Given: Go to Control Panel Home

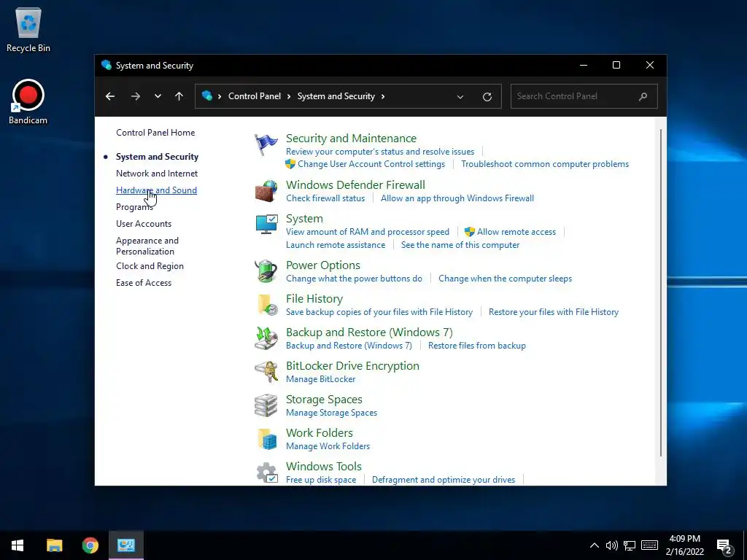Looking at the screenshot, I should [x=155, y=133].
